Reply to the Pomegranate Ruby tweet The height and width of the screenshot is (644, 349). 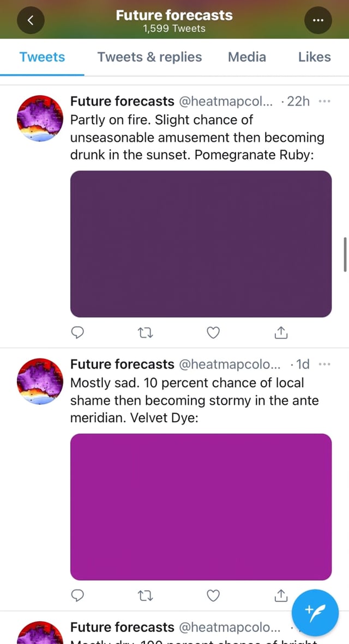coord(78,332)
